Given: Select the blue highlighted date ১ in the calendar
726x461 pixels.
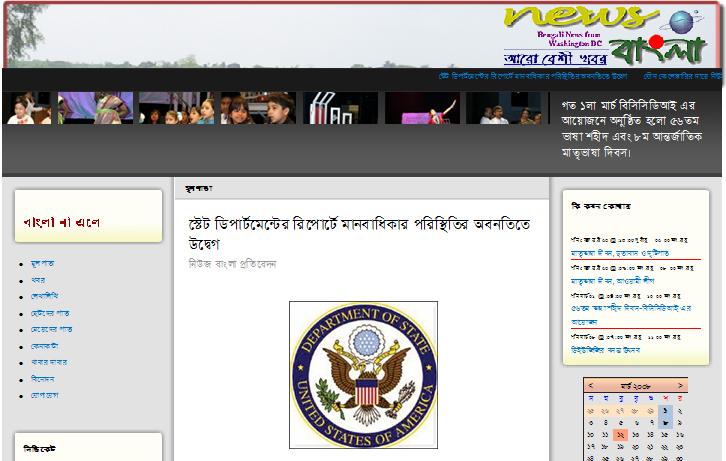Looking at the screenshot, I should click(665, 411).
